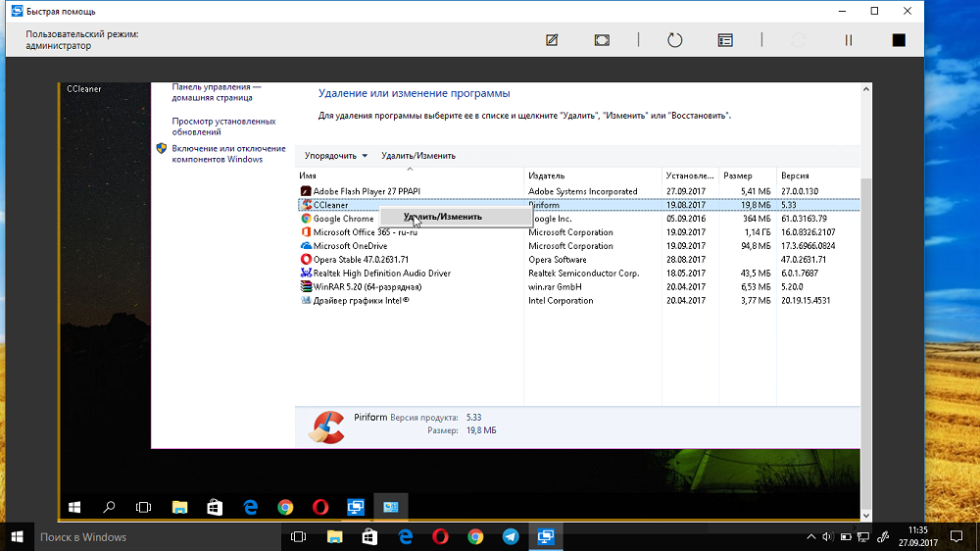Click the volume speaker tray icon

(827, 537)
